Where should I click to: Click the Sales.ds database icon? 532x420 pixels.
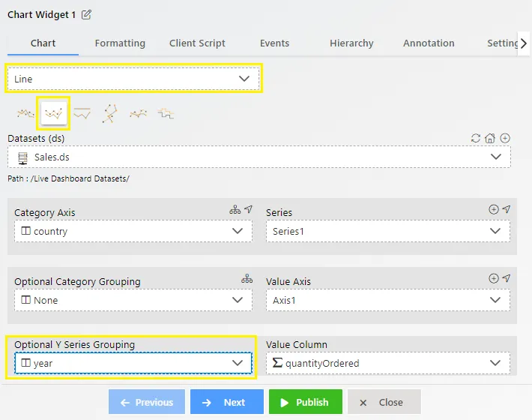(x=22, y=157)
